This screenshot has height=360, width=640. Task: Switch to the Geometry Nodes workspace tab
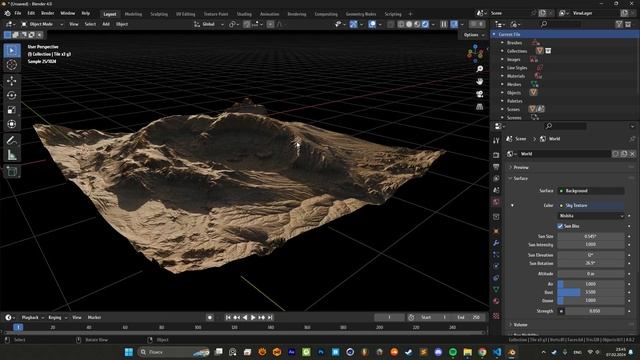click(x=361, y=14)
